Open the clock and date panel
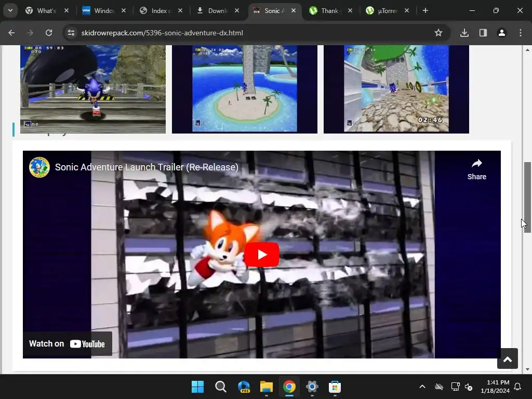 click(x=495, y=387)
